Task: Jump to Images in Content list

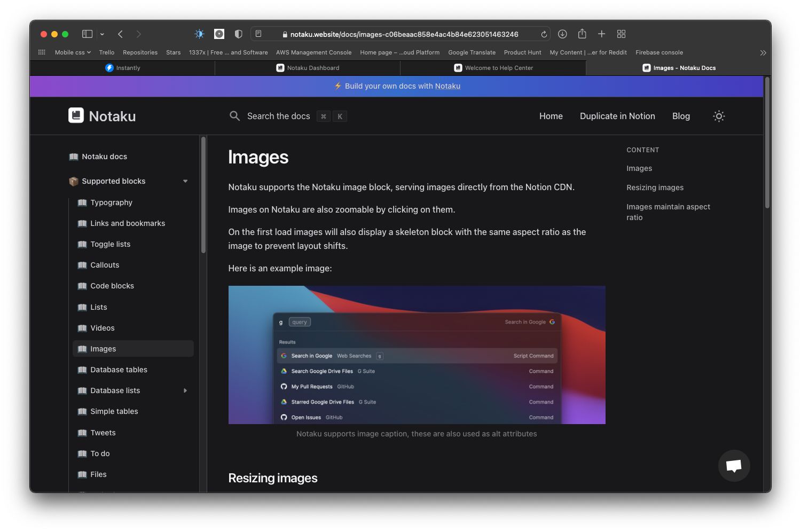Action: 639,168
